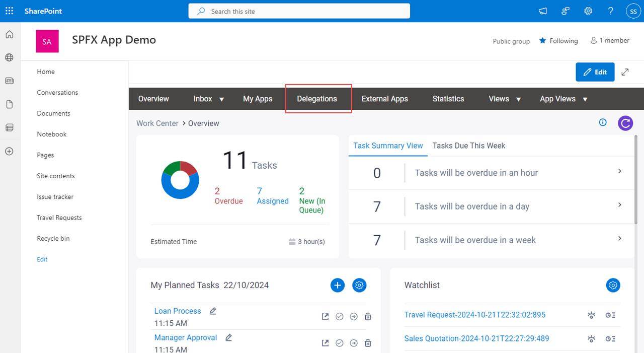The height and width of the screenshot is (353, 644).
Task: Open the Overview menu item
Action: [x=153, y=99]
